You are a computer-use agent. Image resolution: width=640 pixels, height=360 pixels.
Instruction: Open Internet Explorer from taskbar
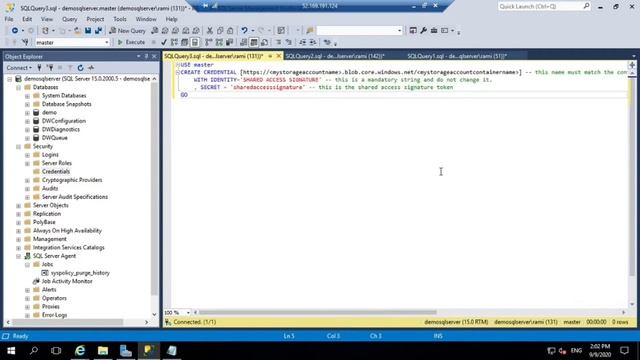click(80, 351)
